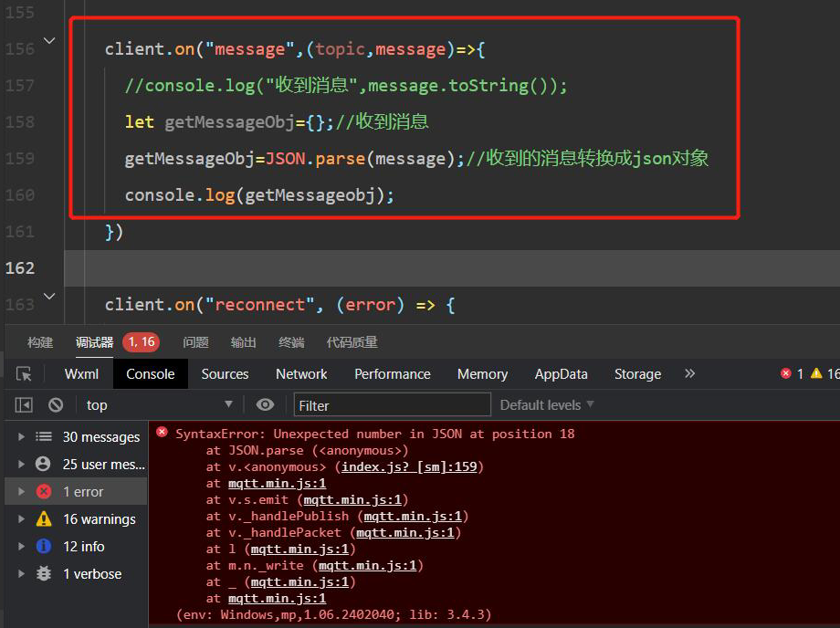Open mqtt.min.js:1 link in 'at _' line
This screenshot has width=840, height=628.
click(x=299, y=582)
